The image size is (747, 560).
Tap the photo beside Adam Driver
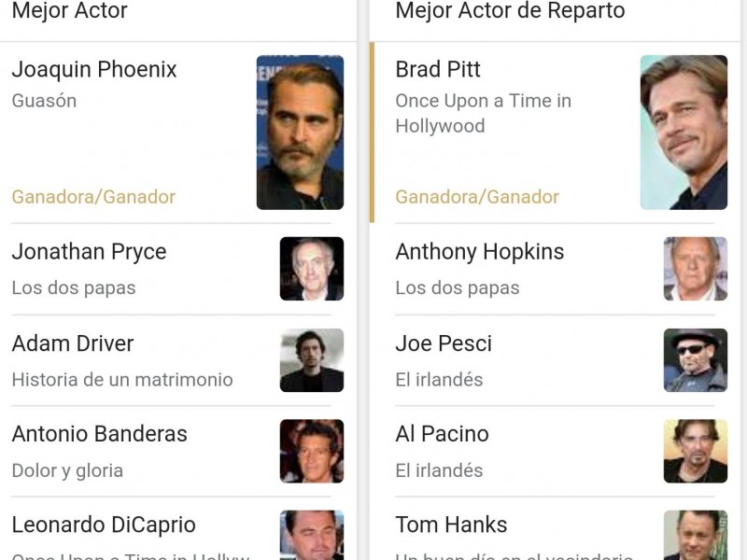coord(312,360)
